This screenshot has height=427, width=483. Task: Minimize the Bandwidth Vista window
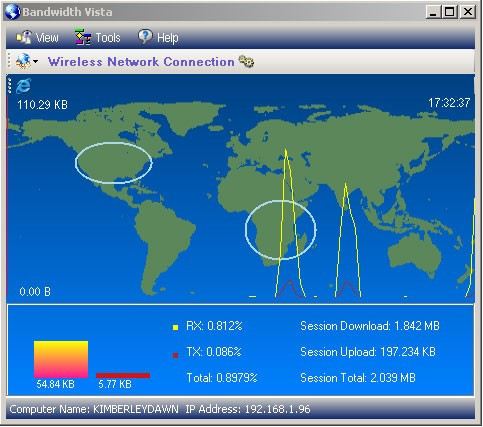click(x=433, y=12)
